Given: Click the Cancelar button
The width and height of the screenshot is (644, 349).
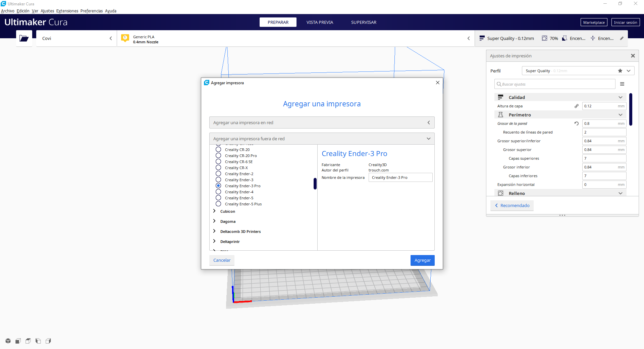Looking at the screenshot, I should click(x=222, y=260).
